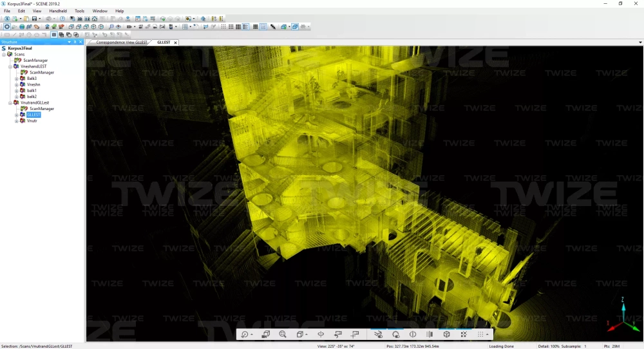Click the XYZ axis indicator in viewport
This screenshot has width=644, height=349.
click(622, 318)
